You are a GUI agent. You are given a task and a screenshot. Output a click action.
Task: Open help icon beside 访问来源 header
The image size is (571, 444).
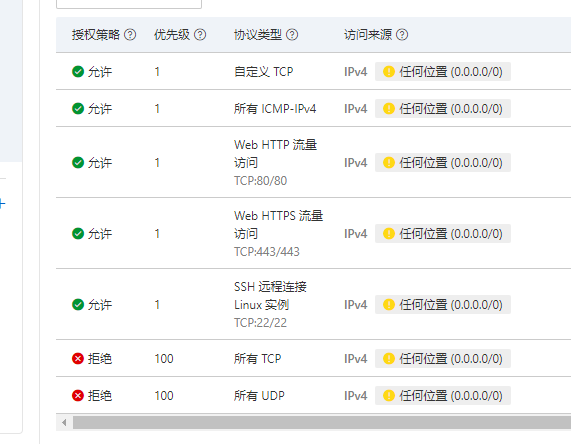tap(402, 35)
